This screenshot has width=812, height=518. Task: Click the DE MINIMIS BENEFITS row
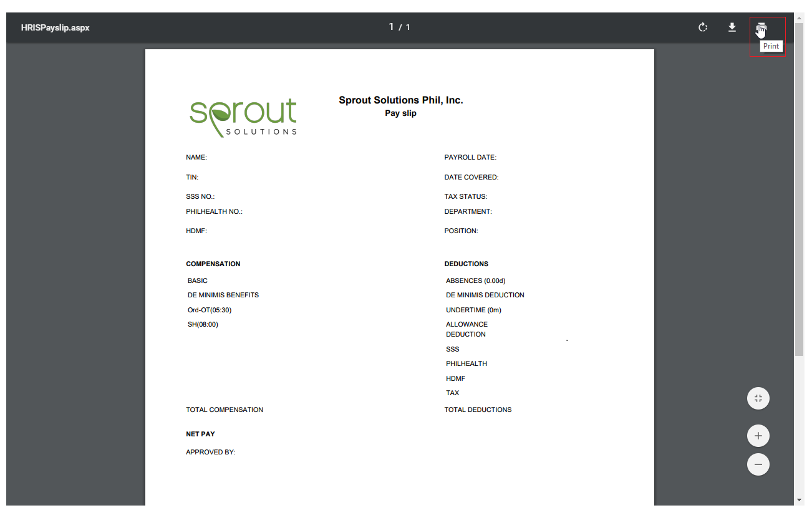223,295
